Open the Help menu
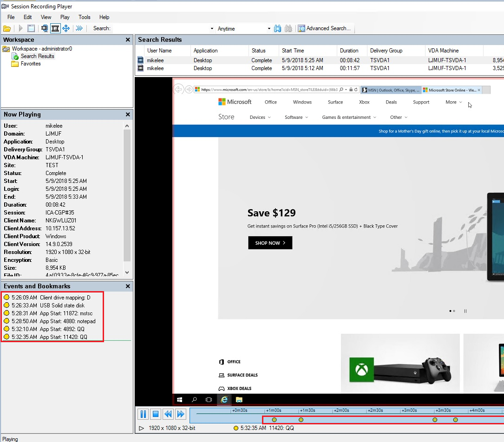504x442 pixels. coord(104,17)
